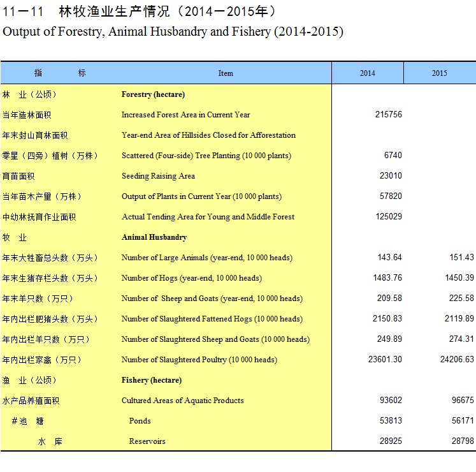The width and height of the screenshot is (476, 472).
Task: Select the 指标 column header cell
Action: 60,73
